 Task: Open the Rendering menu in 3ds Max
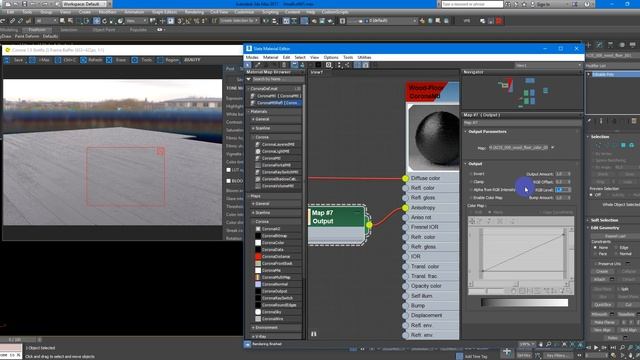[x=194, y=12]
